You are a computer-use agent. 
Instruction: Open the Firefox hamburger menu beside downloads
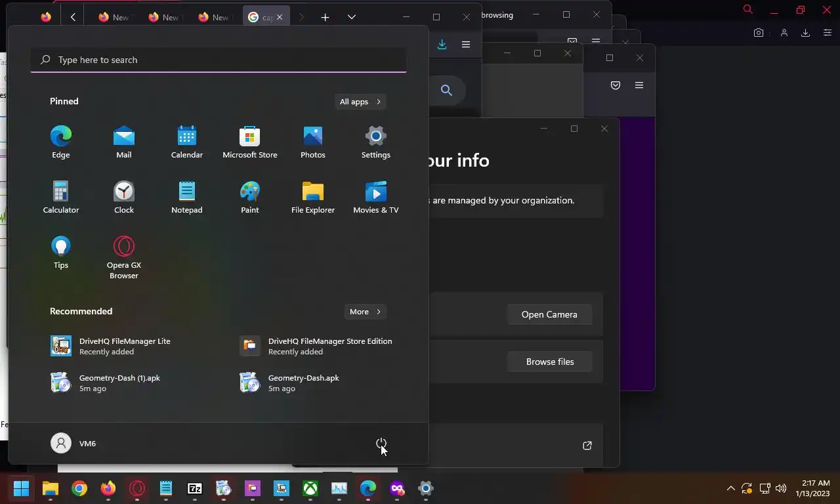[466, 44]
